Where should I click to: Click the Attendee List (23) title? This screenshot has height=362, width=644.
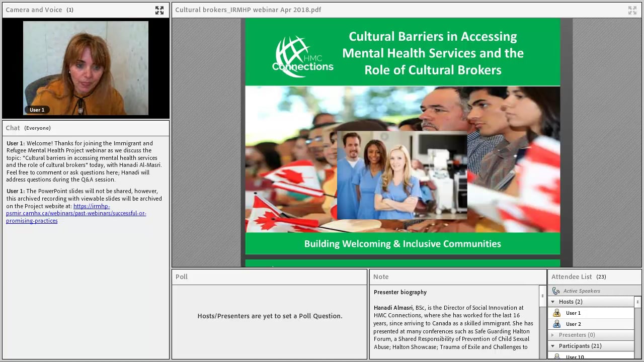pos(579,277)
